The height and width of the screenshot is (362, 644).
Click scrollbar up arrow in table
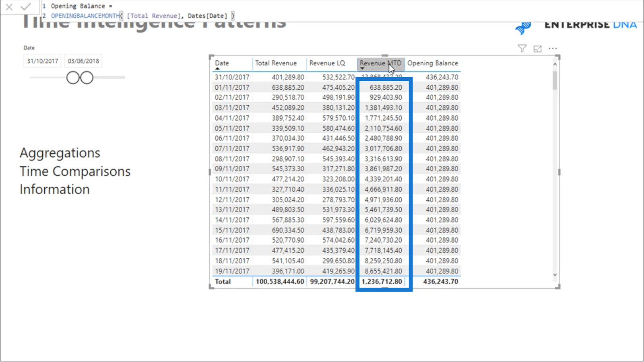point(555,64)
